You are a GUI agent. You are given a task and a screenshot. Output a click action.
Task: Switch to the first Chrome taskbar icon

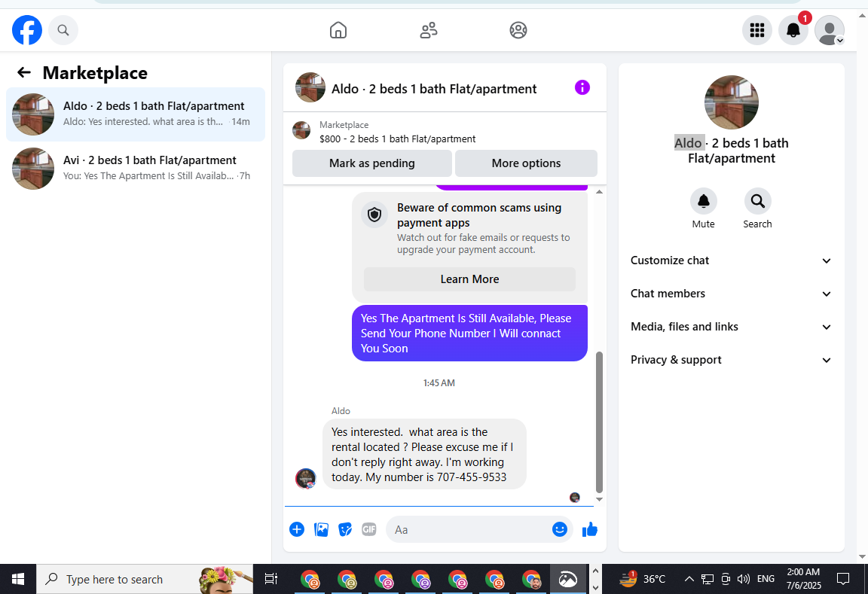[310, 579]
